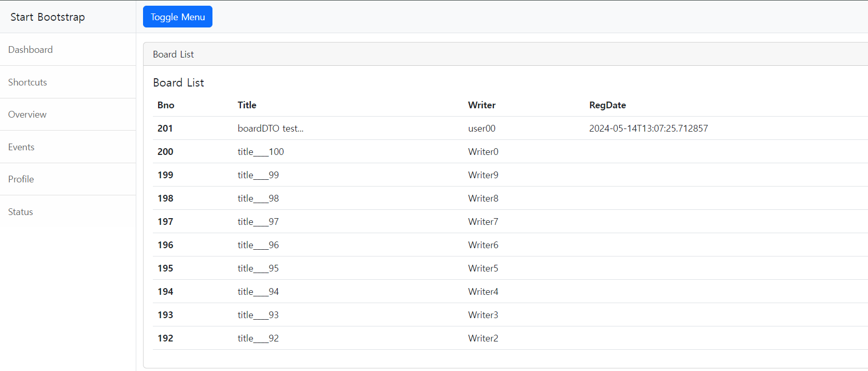
Task: Click the title___100 cell
Action: (x=261, y=152)
